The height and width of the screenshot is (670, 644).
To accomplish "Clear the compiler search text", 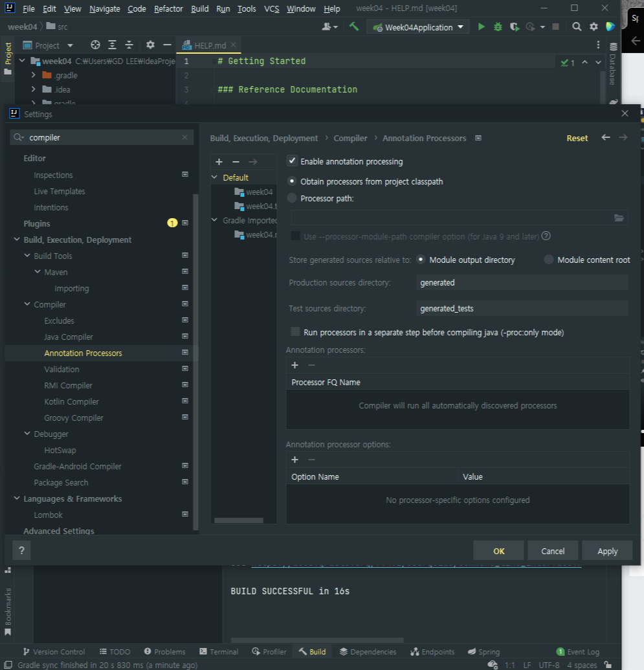I will click(x=184, y=137).
